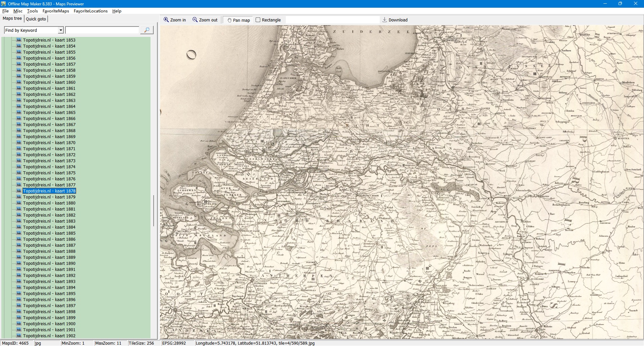Switch to the Quick goto tab
The width and height of the screenshot is (644, 346).
click(36, 19)
